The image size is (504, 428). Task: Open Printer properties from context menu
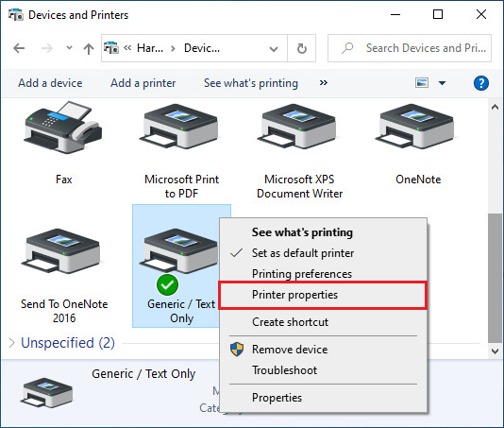click(x=323, y=295)
